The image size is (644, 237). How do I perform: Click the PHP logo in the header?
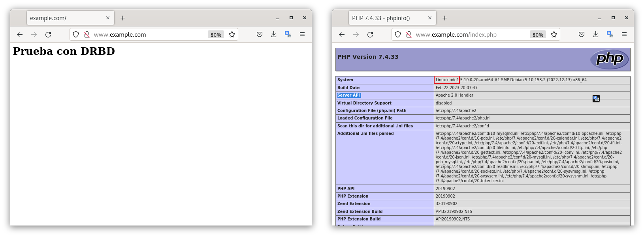pos(609,60)
